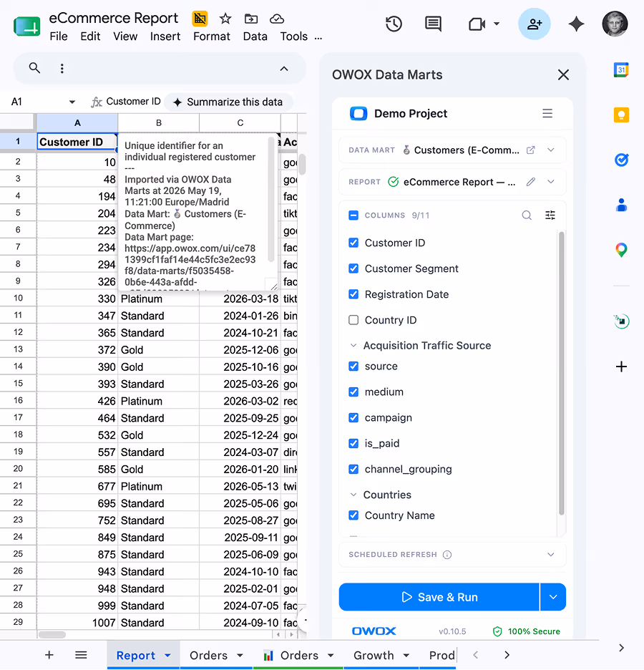
Task: Uncheck the source column
Action: click(353, 366)
